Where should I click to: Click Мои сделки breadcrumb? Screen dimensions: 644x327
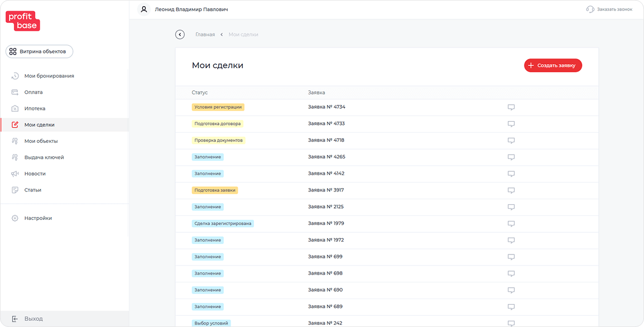click(x=243, y=35)
